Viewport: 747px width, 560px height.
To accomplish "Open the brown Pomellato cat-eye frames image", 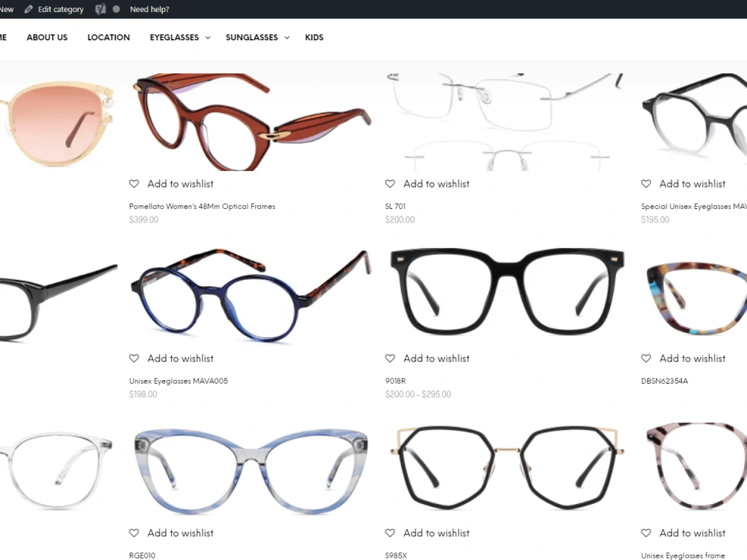I will point(250,122).
